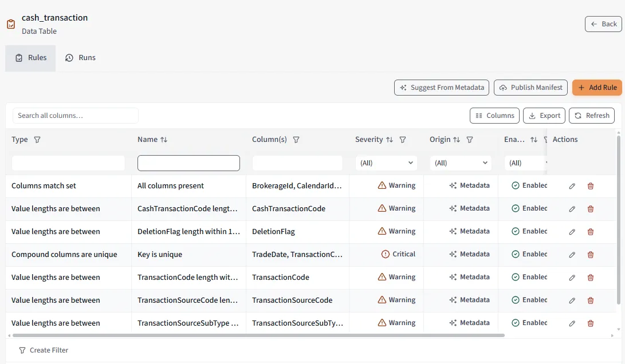Click Warning in the DeletionFlag row
Image resolution: width=625 pixels, height=364 pixels.
[396, 231]
